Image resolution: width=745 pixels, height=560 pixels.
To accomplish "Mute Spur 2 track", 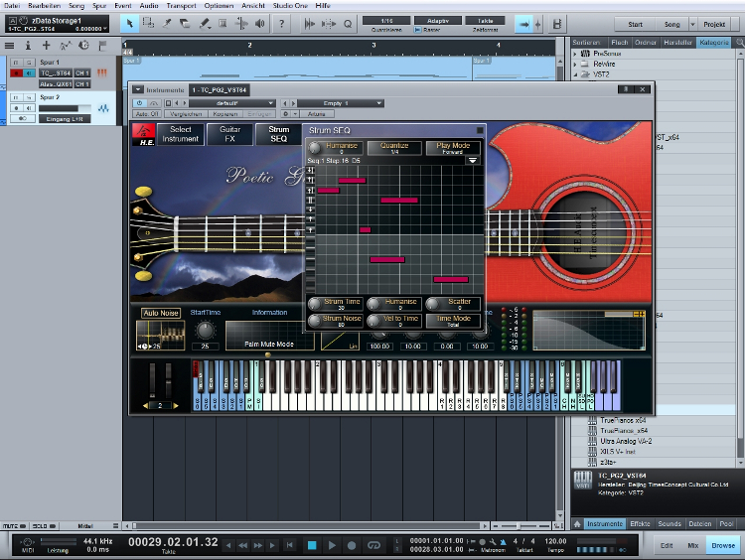I will coord(16,97).
